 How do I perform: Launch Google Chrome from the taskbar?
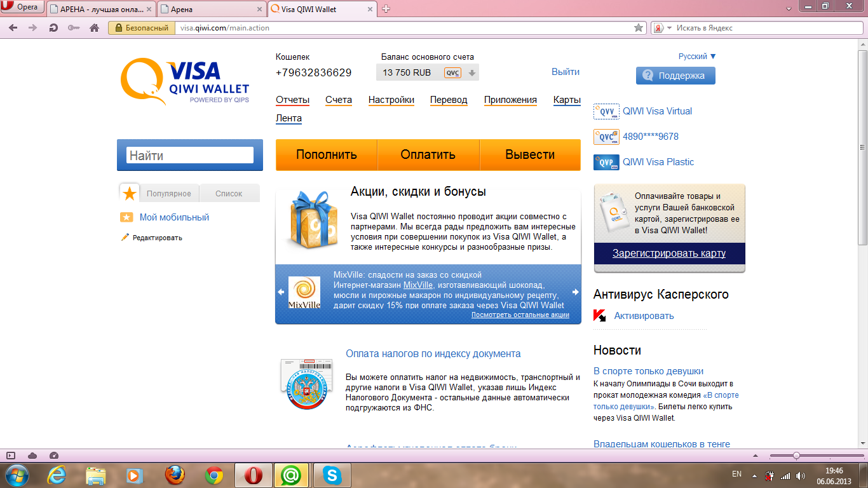coord(214,475)
